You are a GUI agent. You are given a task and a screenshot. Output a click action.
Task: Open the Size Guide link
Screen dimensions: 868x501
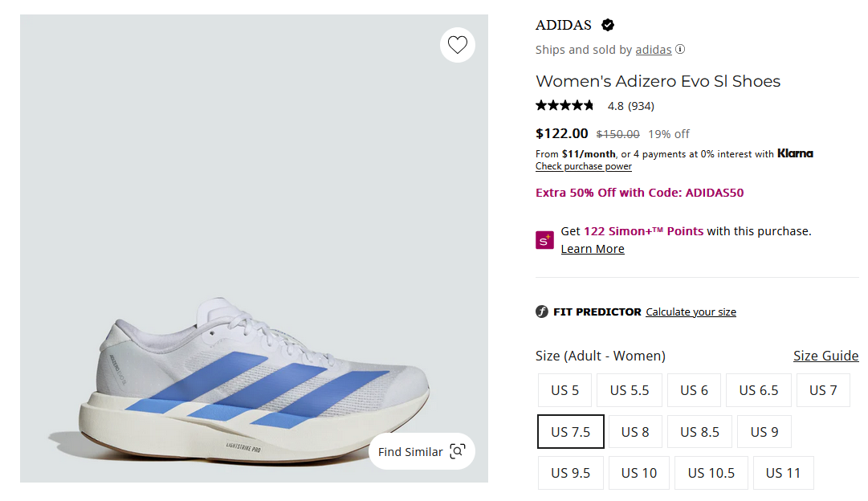click(825, 356)
